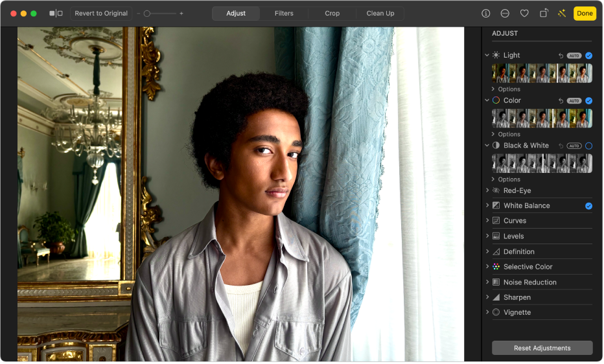Open the More options ellipsis menu

(505, 14)
